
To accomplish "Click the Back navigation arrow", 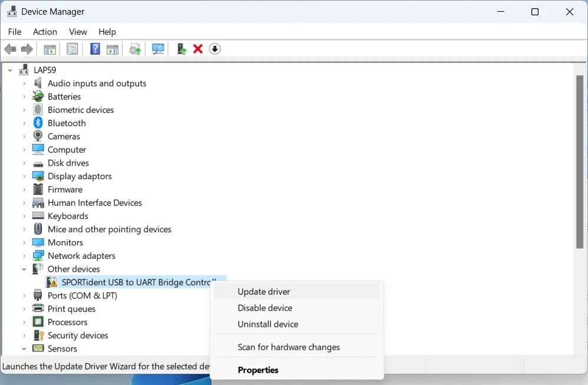I will [10, 49].
